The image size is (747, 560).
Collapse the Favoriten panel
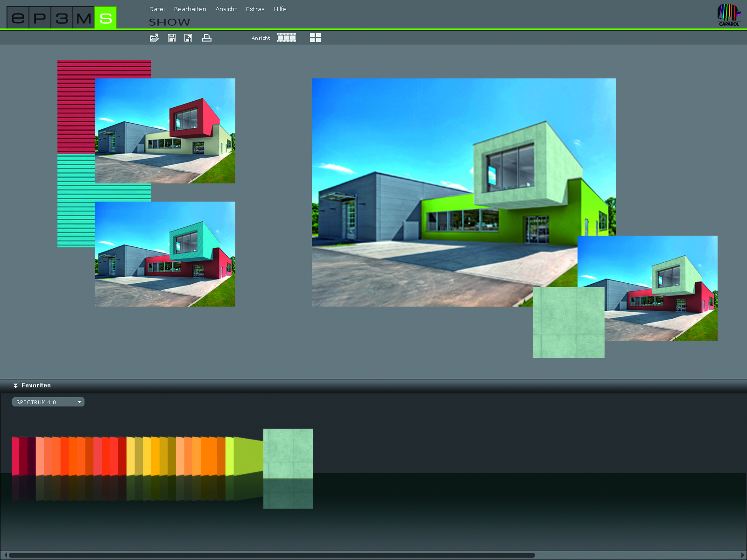[15, 385]
